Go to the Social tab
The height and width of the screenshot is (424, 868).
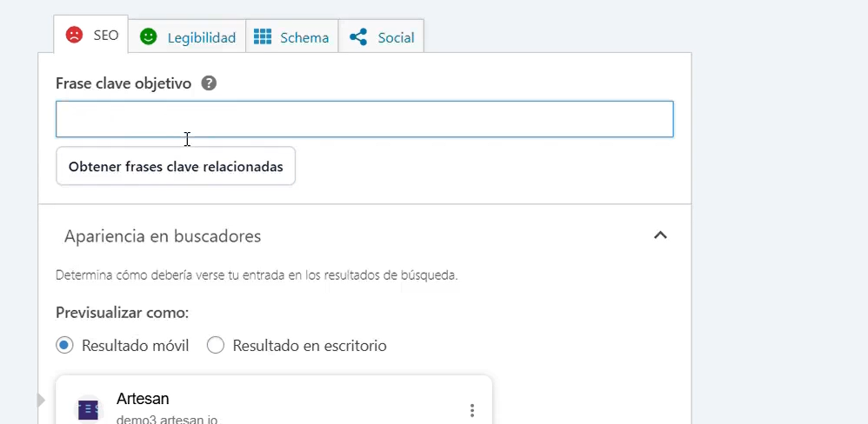click(396, 37)
